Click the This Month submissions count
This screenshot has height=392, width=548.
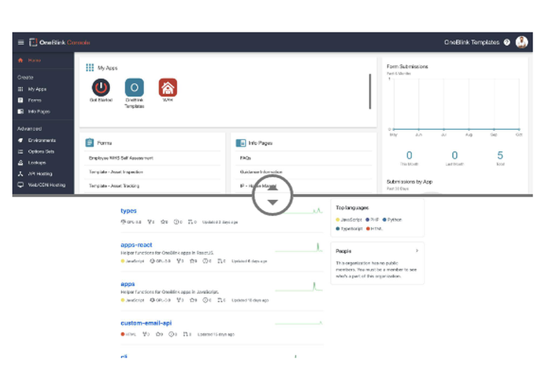point(409,155)
